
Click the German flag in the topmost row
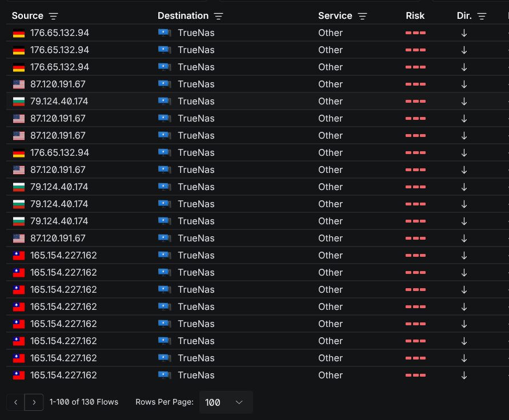(x=19, y=33)
